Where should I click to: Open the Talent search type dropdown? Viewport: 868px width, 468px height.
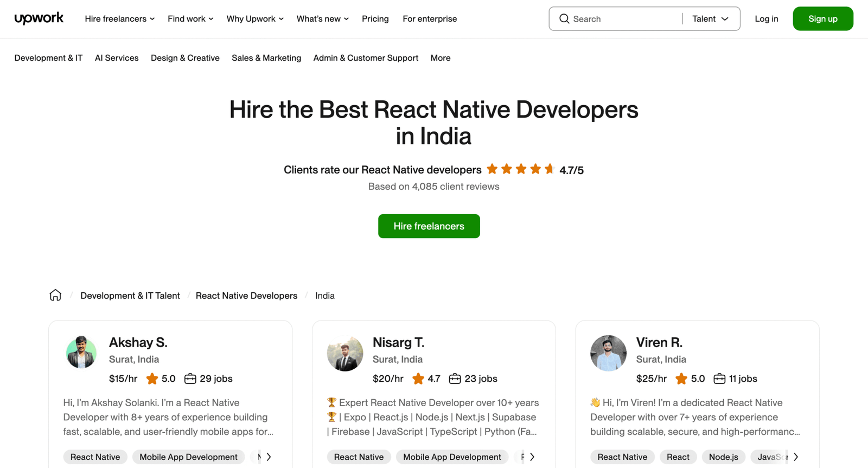tap(710, 19)
